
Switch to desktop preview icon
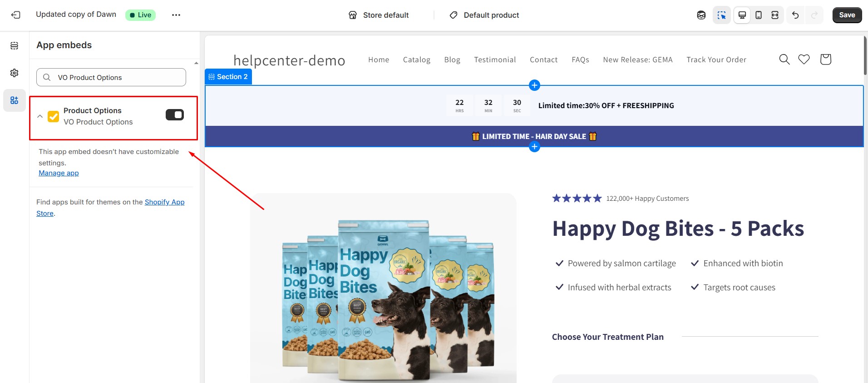(x=742, y=15)
